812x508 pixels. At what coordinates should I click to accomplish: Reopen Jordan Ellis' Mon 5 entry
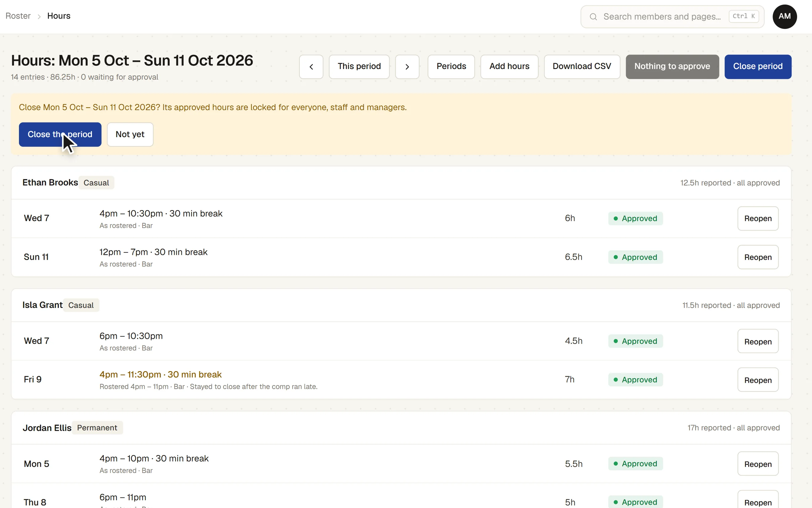pyautogui.click(x=758, y=464)
